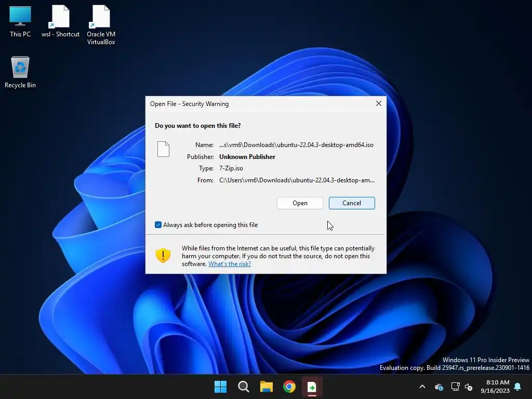Select the Oracle VM VirtualBox shortcut
The width and height of the screenshot is (532, 399).
[101, 25]
